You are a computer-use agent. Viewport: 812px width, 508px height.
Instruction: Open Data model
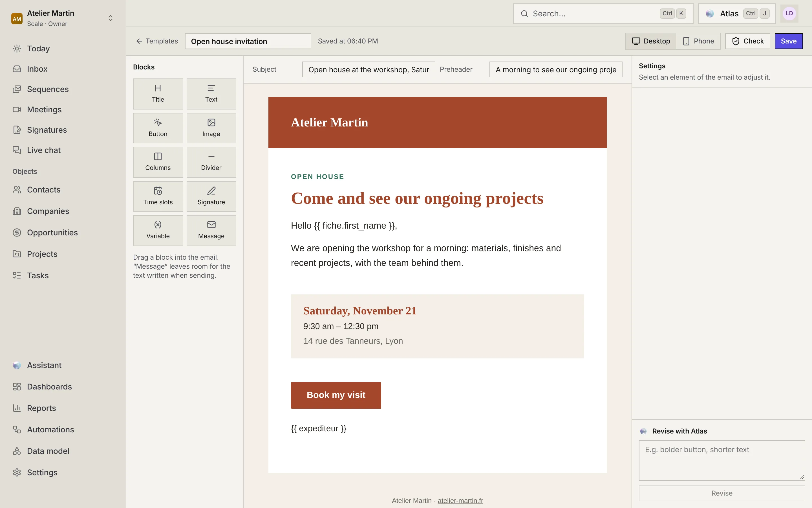[x=63, y=451]
